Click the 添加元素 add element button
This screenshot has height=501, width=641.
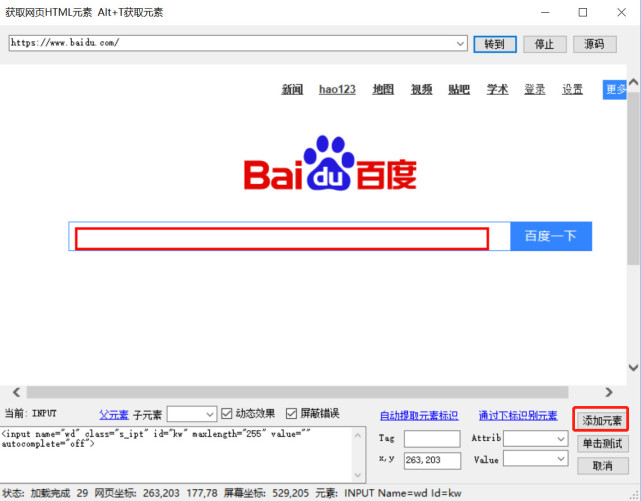tap(602, 420)
